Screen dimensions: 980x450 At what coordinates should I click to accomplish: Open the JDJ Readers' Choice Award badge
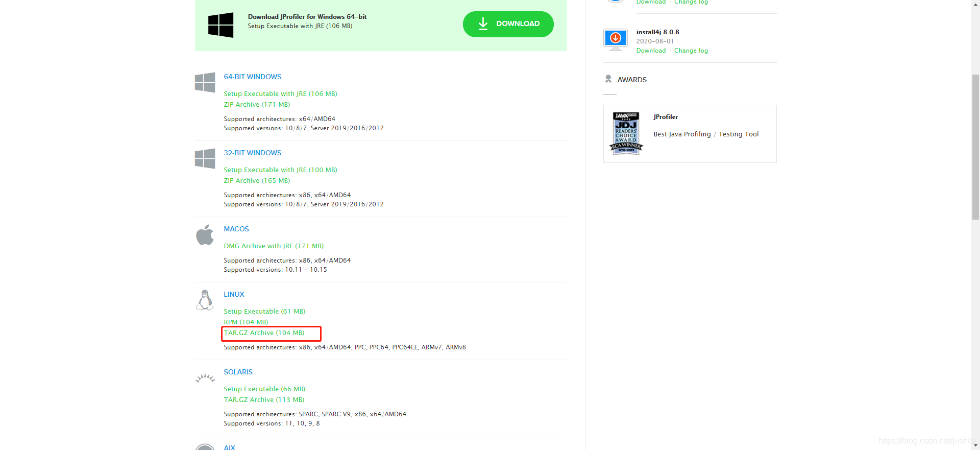point(626,133)
